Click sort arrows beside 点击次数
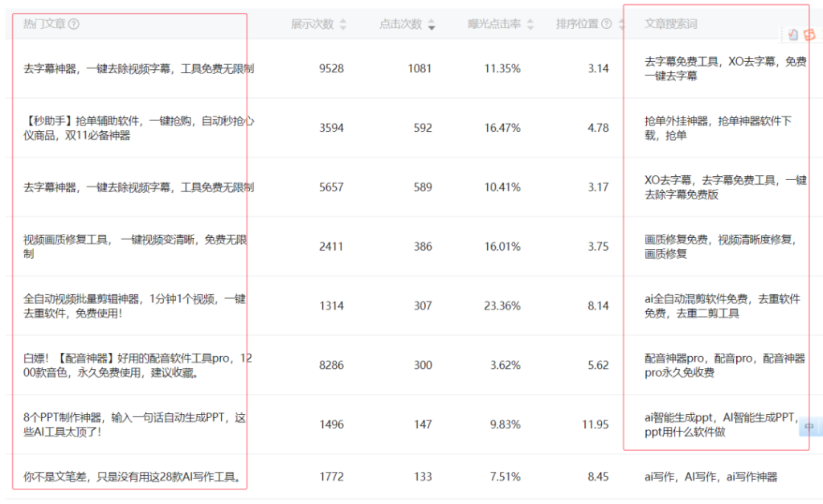This screenshot has height=504, width=823. click(432, 25)
